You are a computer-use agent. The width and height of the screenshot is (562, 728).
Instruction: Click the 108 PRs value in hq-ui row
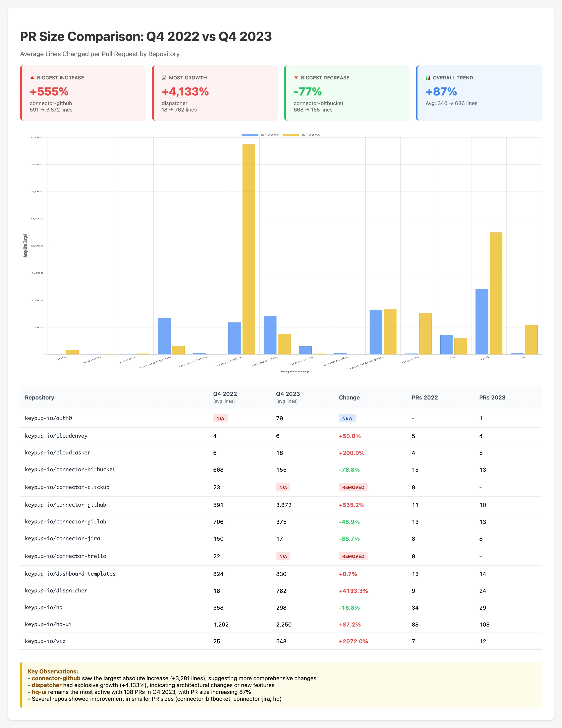pos(484,624)
